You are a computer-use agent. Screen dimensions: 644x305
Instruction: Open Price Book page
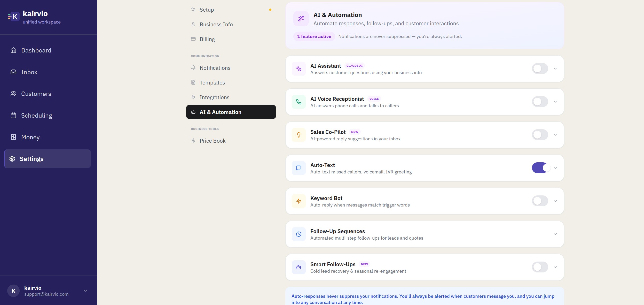[x=231, y=141]
